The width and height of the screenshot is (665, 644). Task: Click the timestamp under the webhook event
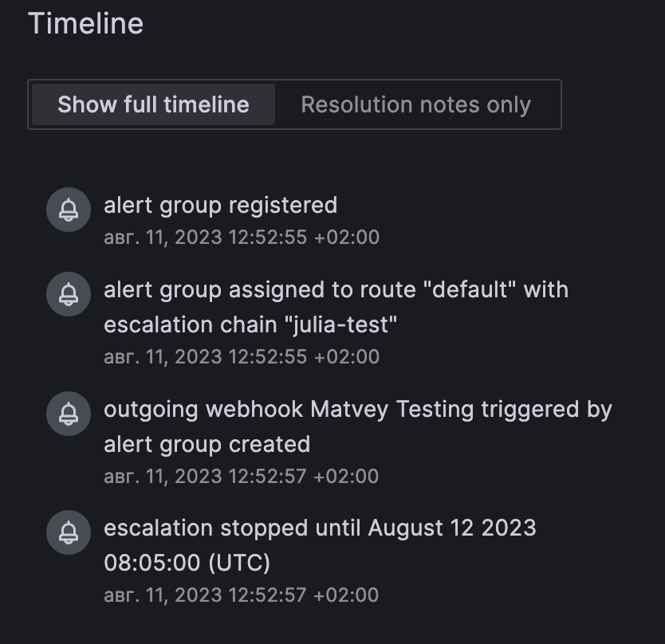point(243,476)
